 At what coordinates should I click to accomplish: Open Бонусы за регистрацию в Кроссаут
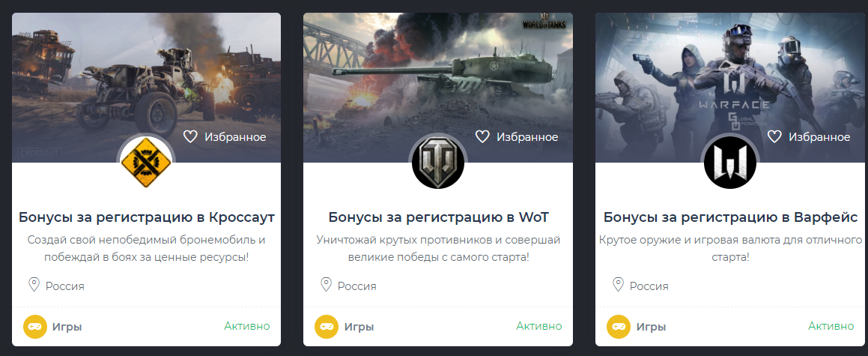147,217
